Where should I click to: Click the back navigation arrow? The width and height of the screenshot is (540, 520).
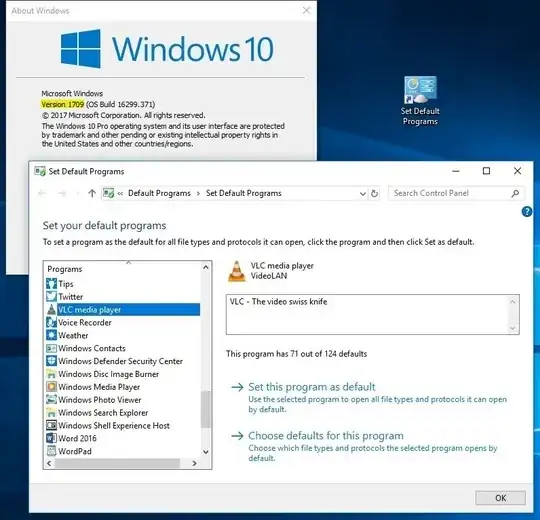[42, 193]
